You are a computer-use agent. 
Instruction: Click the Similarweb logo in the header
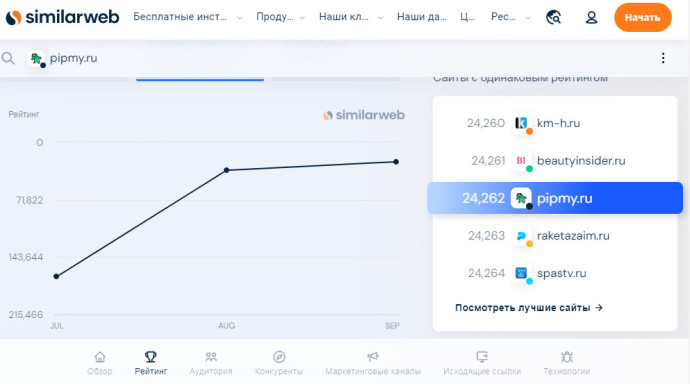tap(62, 17)
